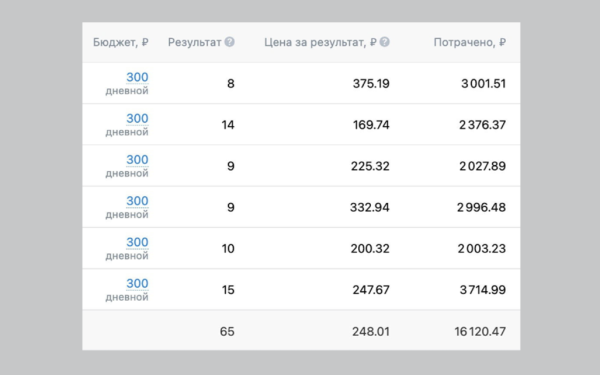Select the price value 225.32
600x375 pixels.
370,166
